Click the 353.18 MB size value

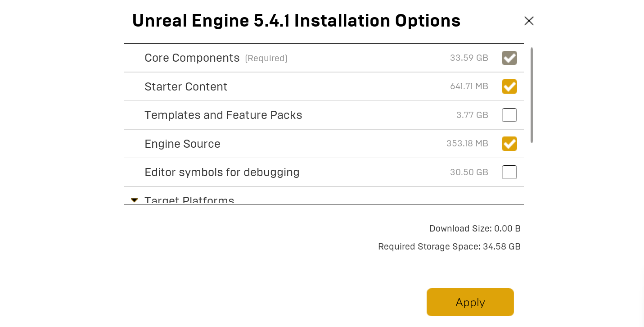click(467, 144)
